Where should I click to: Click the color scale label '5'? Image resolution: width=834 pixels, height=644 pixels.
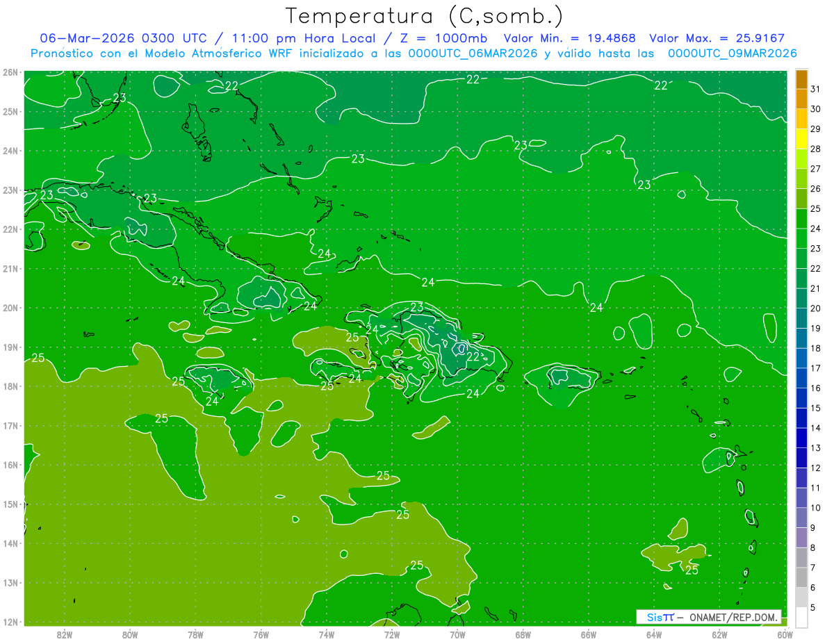point(812,607)
